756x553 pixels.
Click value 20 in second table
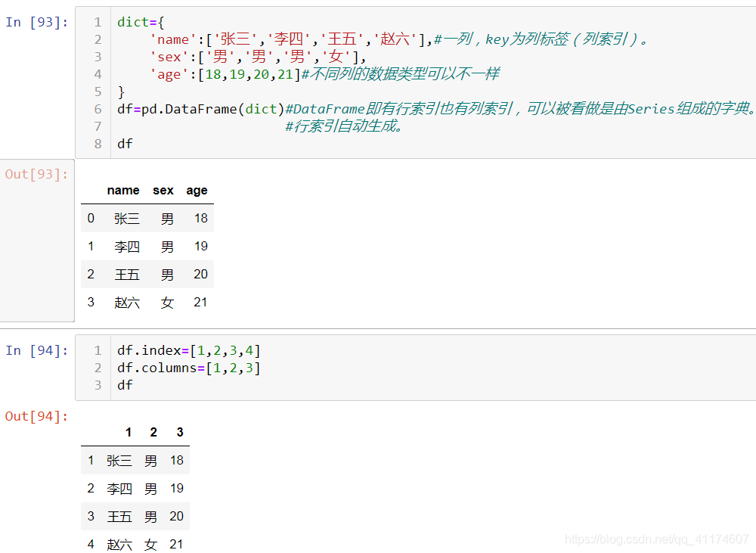[176, 517]
